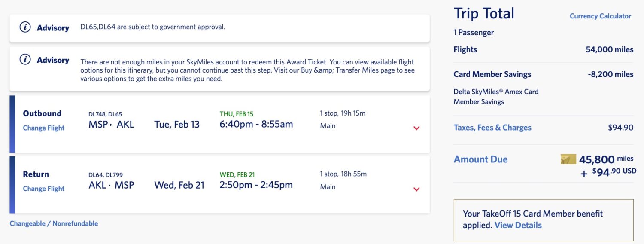Expand the Outbound flight details chevron

(416, 128)
